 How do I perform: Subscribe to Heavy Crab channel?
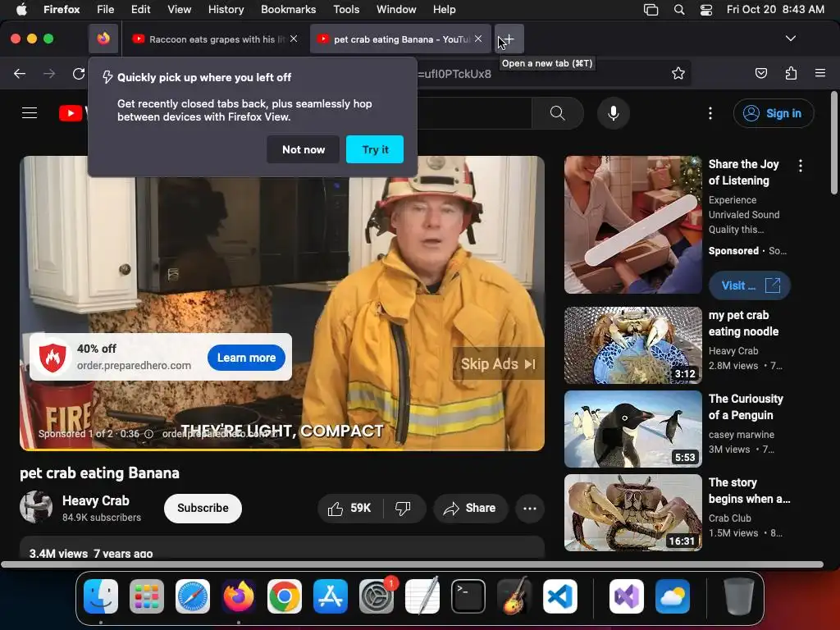(x=203, y=508)
